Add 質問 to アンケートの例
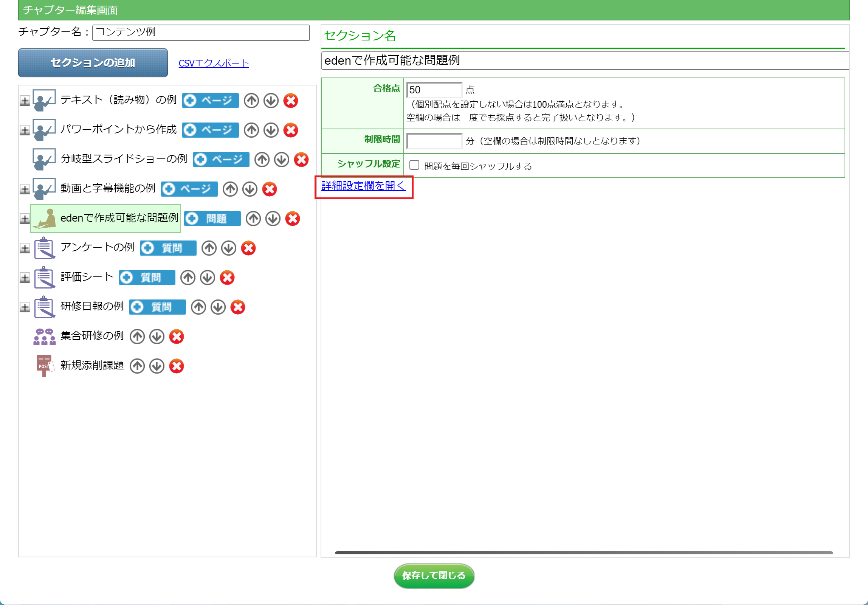 [x=168, y=248]
